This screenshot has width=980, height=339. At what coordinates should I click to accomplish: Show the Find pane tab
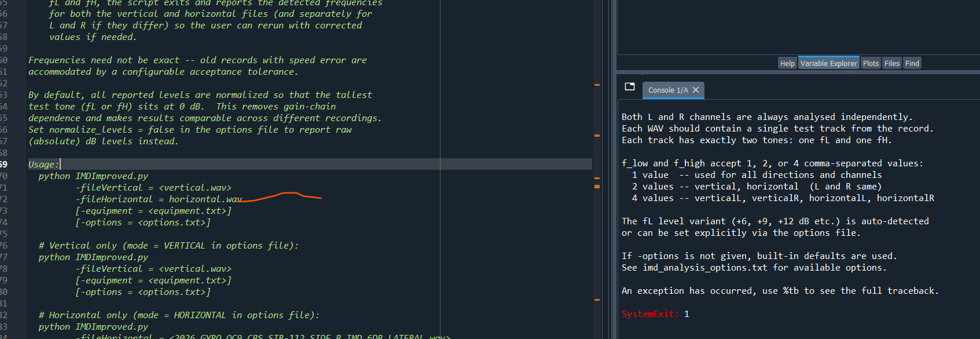(912, 64)
